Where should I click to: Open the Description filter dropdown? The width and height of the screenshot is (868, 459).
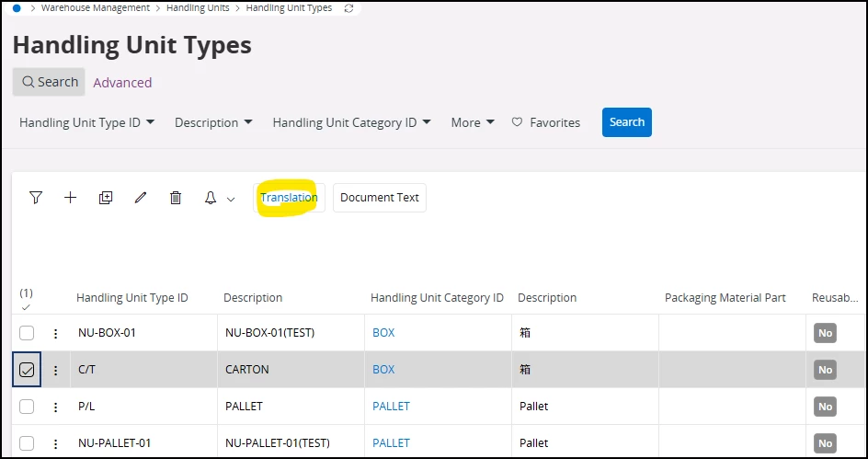(214, 122)
